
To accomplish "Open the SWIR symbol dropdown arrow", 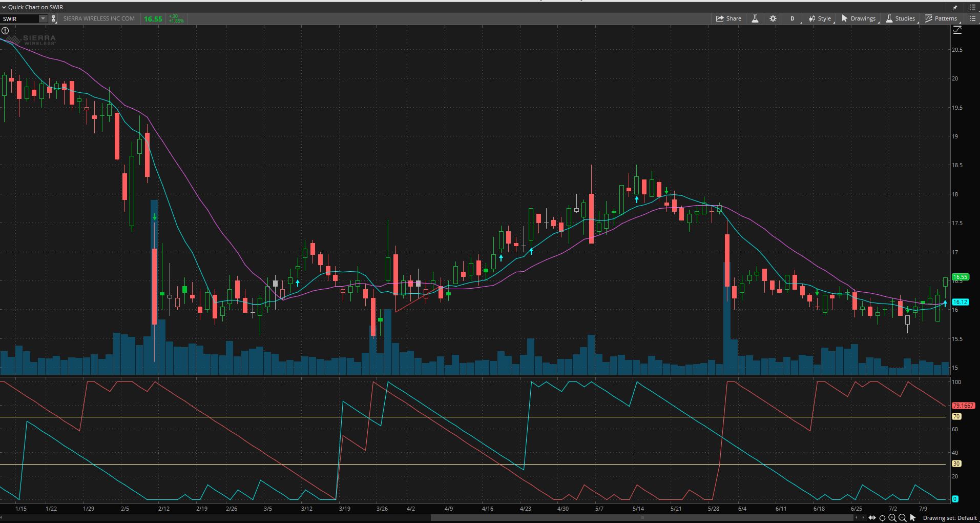I will 43,19.
